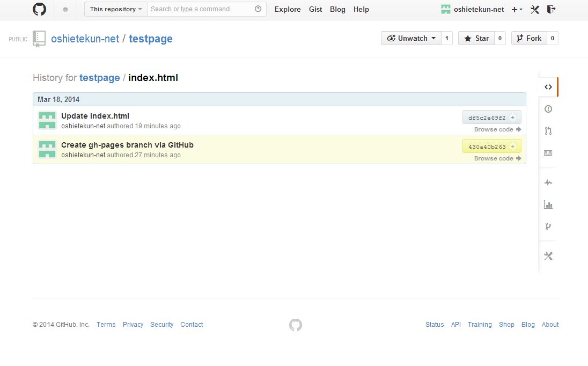588x366 pixels.
Task: Open the Graphs sidebar icon
Action: [x=548, y=204]
